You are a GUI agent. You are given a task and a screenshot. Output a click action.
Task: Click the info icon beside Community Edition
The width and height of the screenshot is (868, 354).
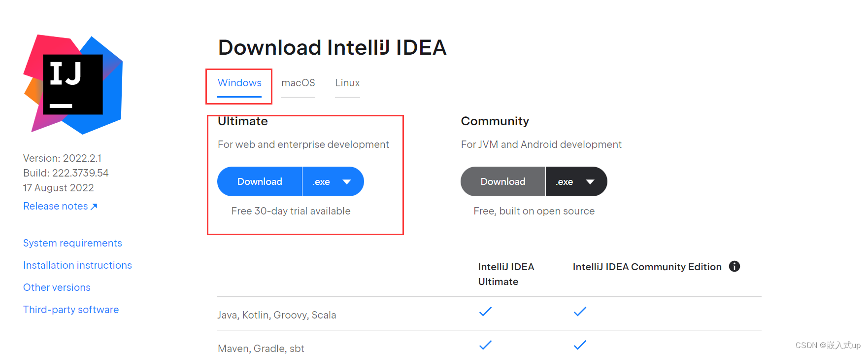click(734, 266)
